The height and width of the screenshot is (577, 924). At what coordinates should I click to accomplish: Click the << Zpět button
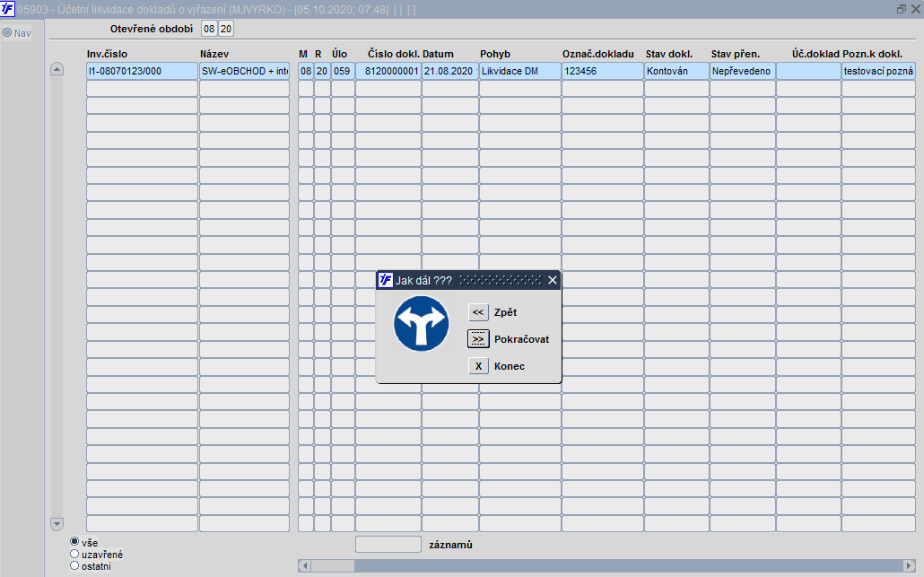(x=478, y=312)
